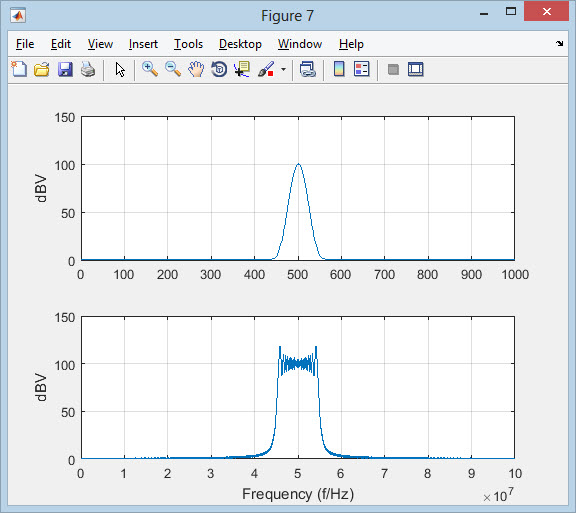Viewport: 576px width, 513px height.
Task: Open the Tools menu
Action: [188, 44]
